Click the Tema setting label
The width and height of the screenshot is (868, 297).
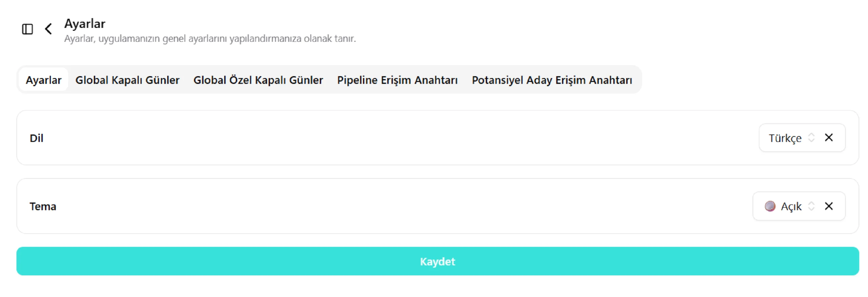pyautogui.click(x=43, y=206)
